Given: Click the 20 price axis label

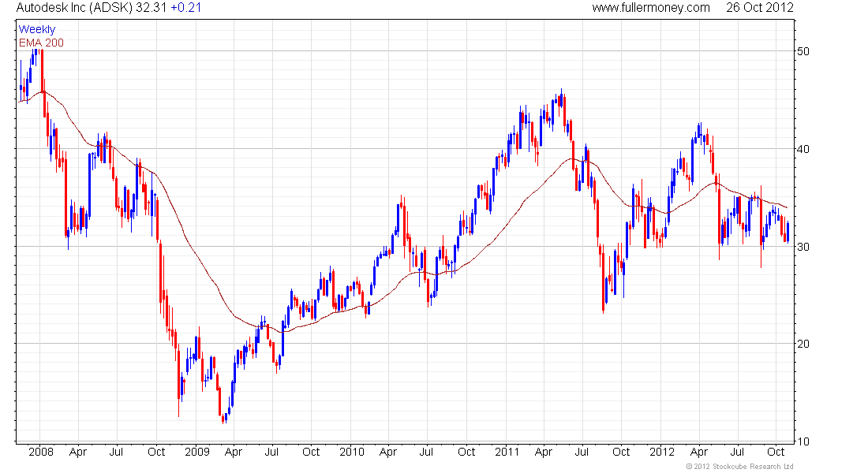Looking at the screenshot, I should point(803,344).
